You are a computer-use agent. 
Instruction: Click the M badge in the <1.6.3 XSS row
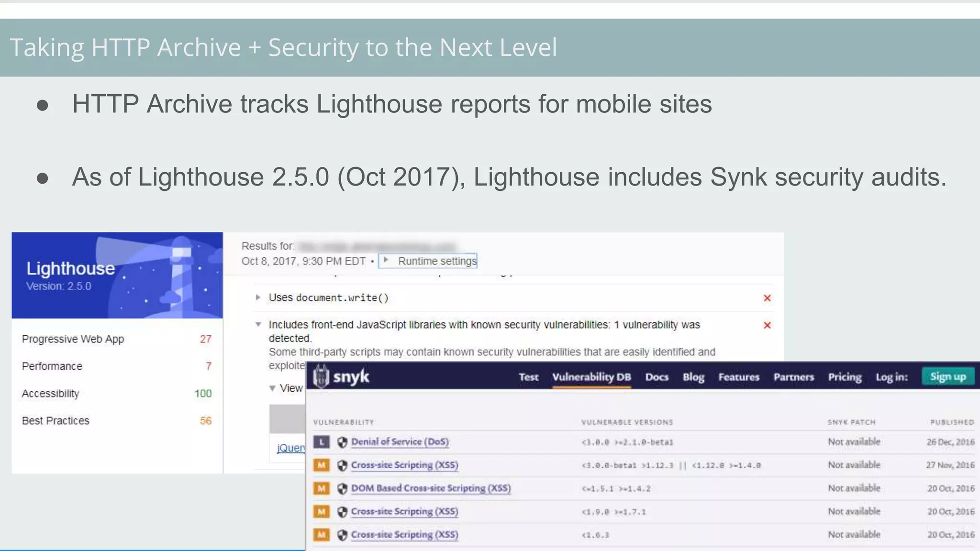click(x=322, y=535)
